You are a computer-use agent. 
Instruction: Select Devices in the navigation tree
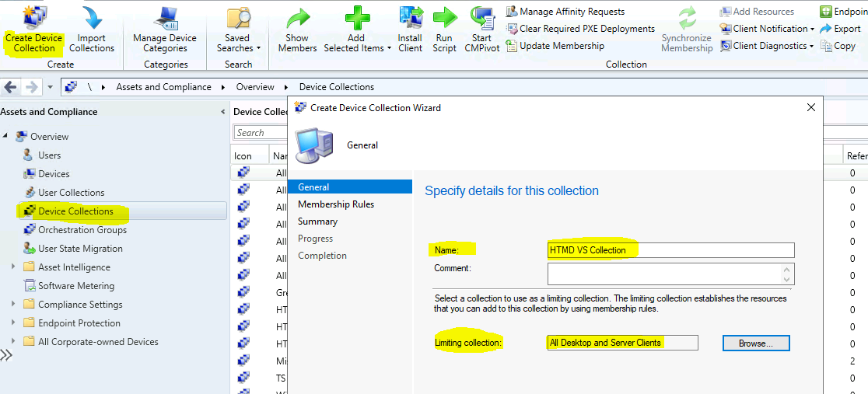click(54, 174)
